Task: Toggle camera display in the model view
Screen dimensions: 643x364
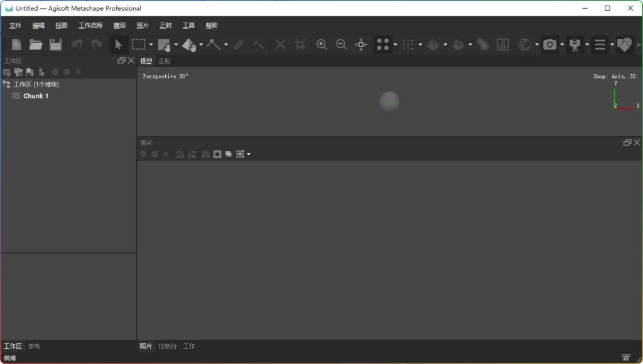Action: tap(551, 45)
